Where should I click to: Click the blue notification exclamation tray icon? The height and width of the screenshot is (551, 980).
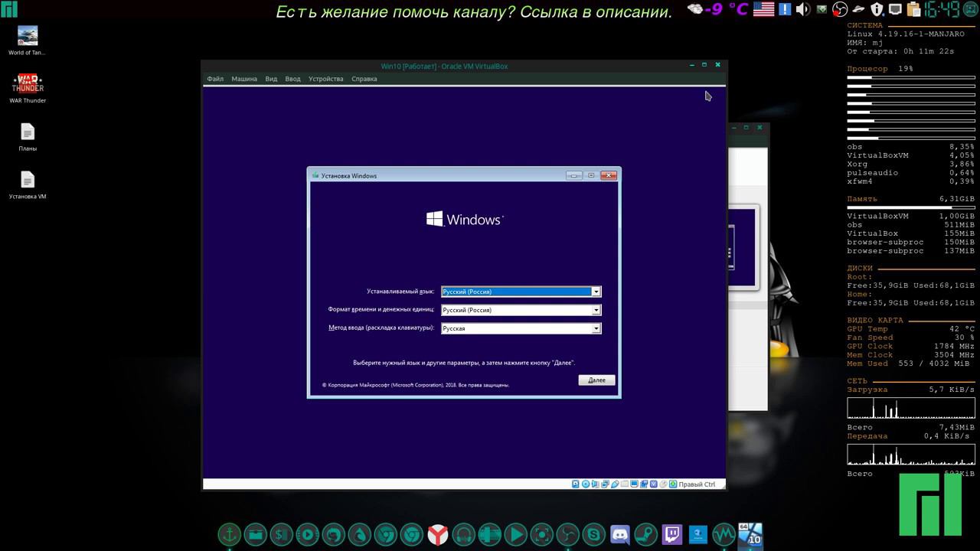pos(785,9)
